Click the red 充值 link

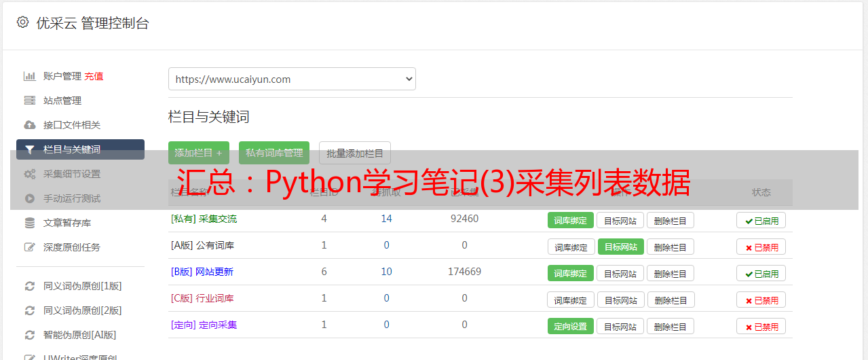point(94,76)
